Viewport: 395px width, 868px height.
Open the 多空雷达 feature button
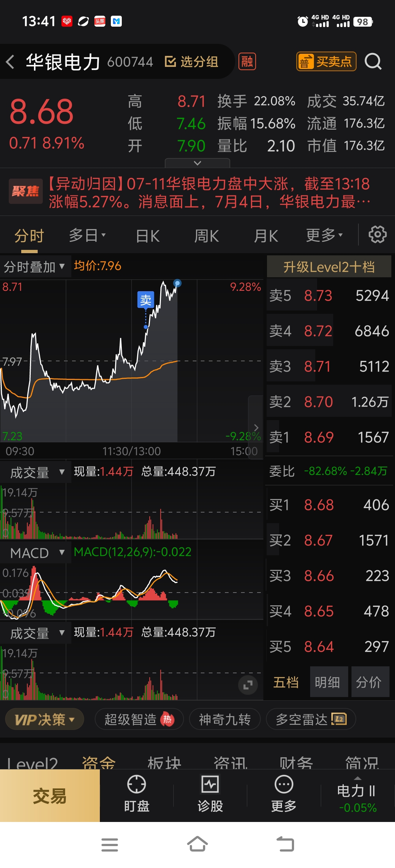click(311, 719)
